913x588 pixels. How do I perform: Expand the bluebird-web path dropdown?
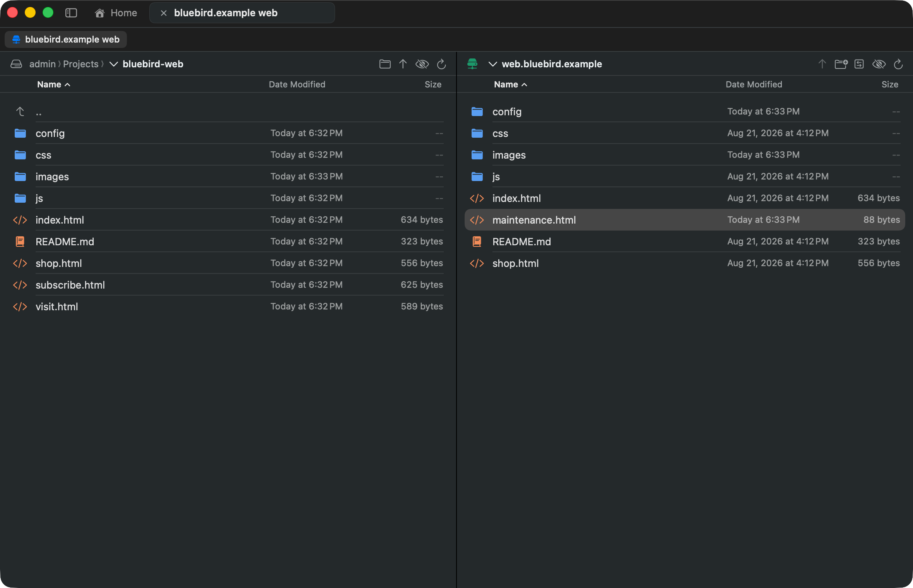[x=114, y=64]
